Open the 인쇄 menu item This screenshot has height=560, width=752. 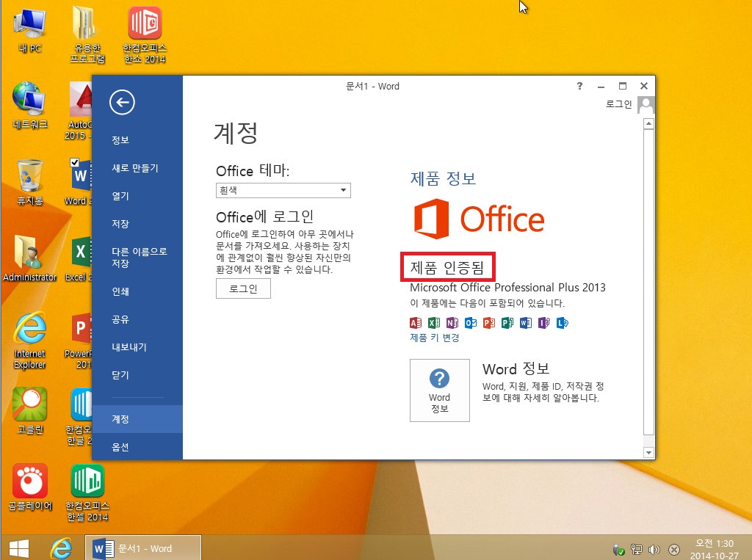[120, 291]
